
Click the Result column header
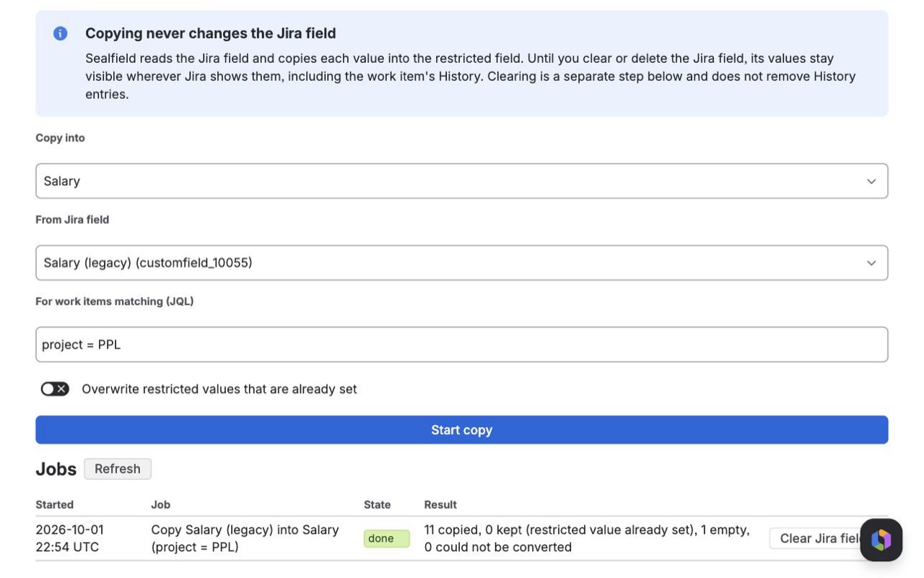point(440,504)
